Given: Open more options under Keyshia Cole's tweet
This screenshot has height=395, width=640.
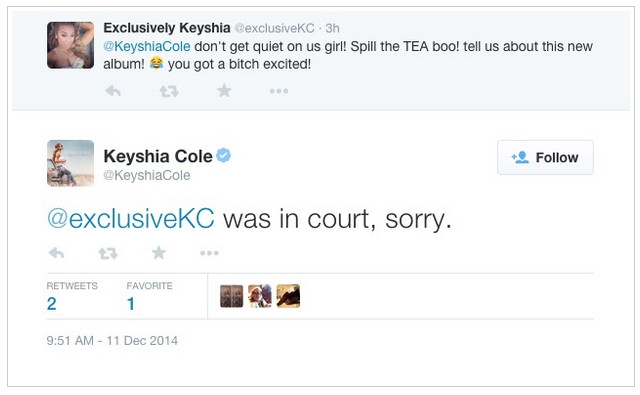Looking at the screenshot, I should (x=209, y=253).
